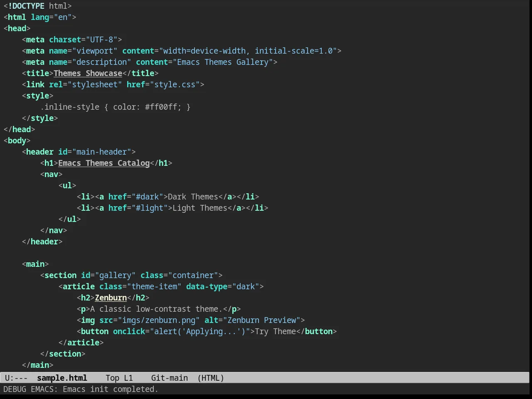Click the href="#dark" attribute
The image size is (532, 399).
coord(136,197)
